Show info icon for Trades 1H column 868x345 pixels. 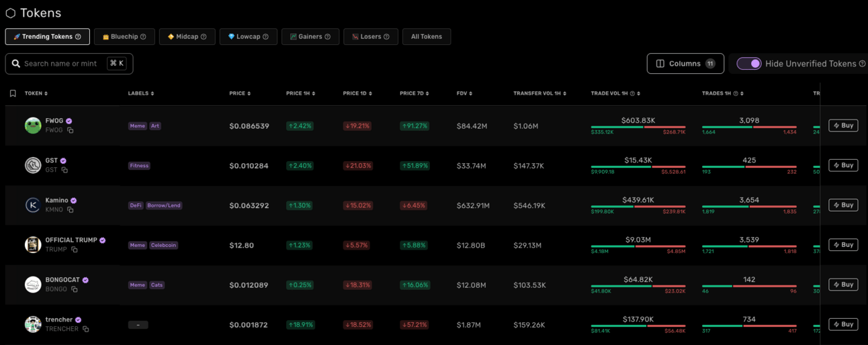tap(736, 93)
